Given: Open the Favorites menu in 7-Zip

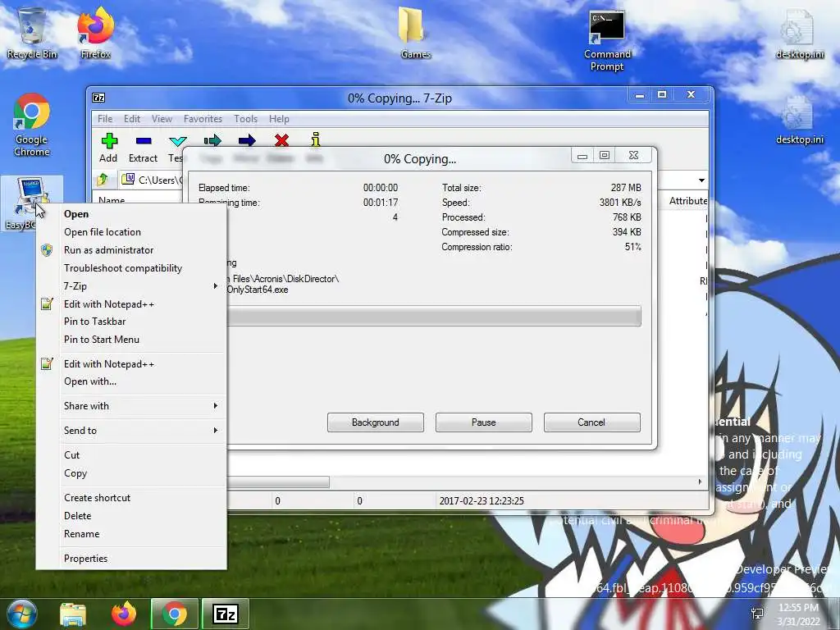Looking at the screenshot, I should pos(203,119).
